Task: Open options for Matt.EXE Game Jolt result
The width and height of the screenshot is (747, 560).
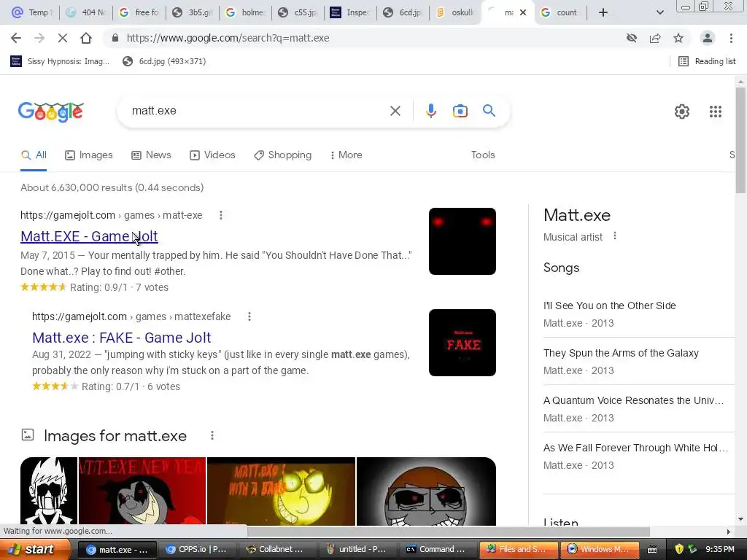Action: tap(220, 215)
